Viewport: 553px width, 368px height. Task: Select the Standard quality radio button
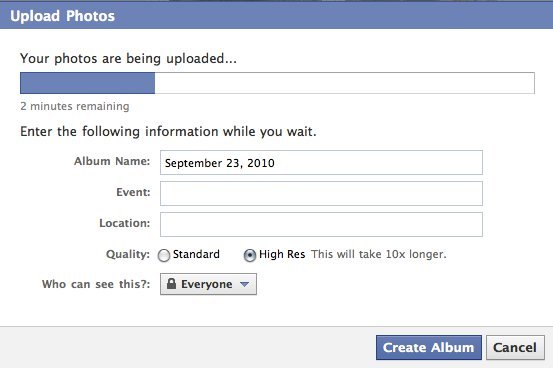pos(164,255)
